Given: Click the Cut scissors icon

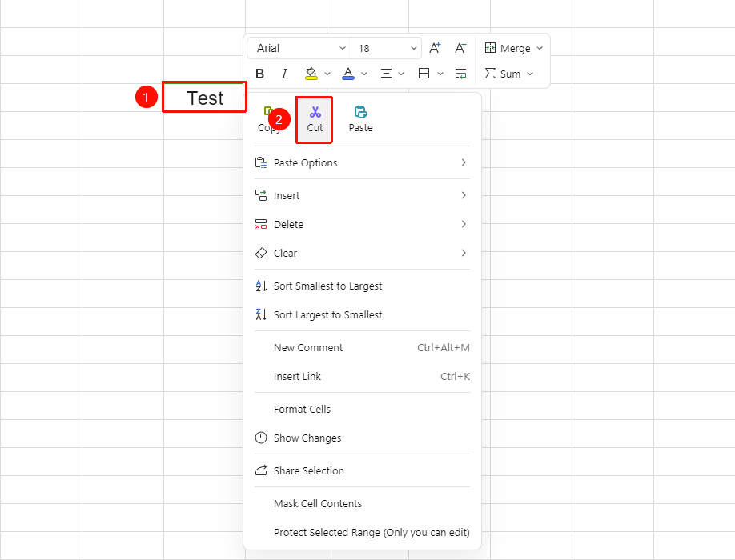Looking at the screenshot, I should pyautogui.click(x=315, y=112).
